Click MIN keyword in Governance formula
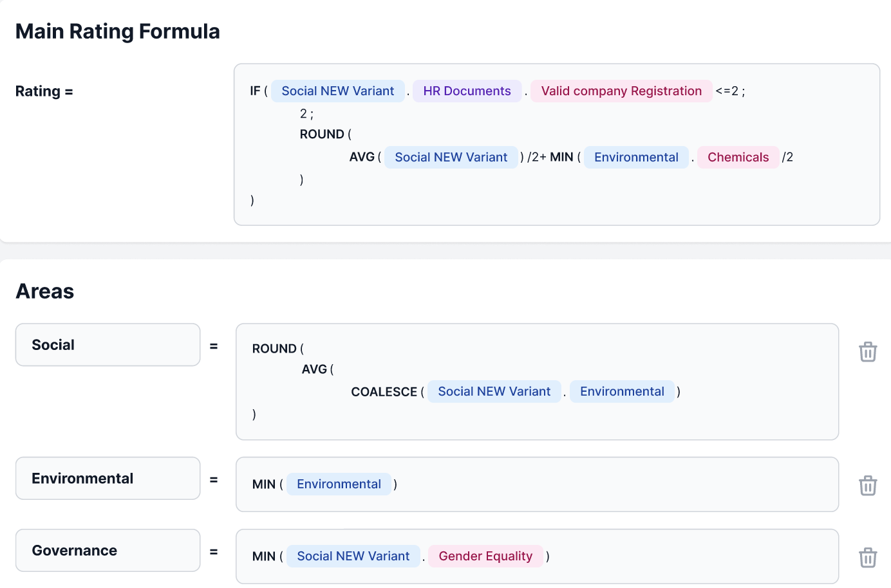891x588 pixels. click(264, 556)
